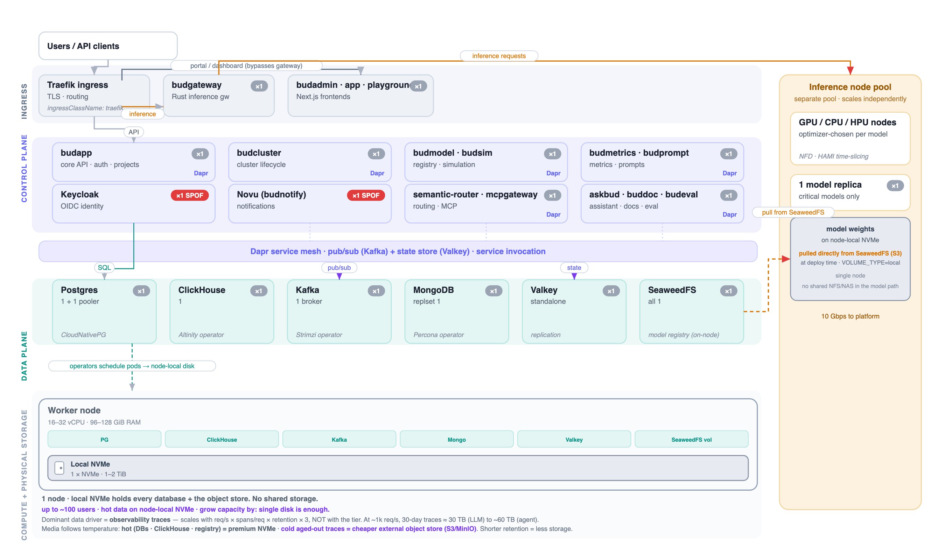
Task: Click the x1 badge on budgateway
Action: click(x=259, y=86)
